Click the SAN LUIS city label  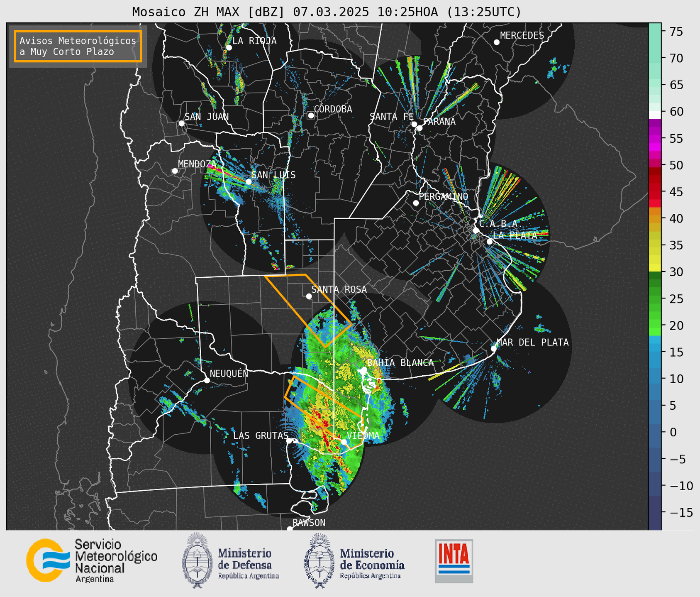273,175
